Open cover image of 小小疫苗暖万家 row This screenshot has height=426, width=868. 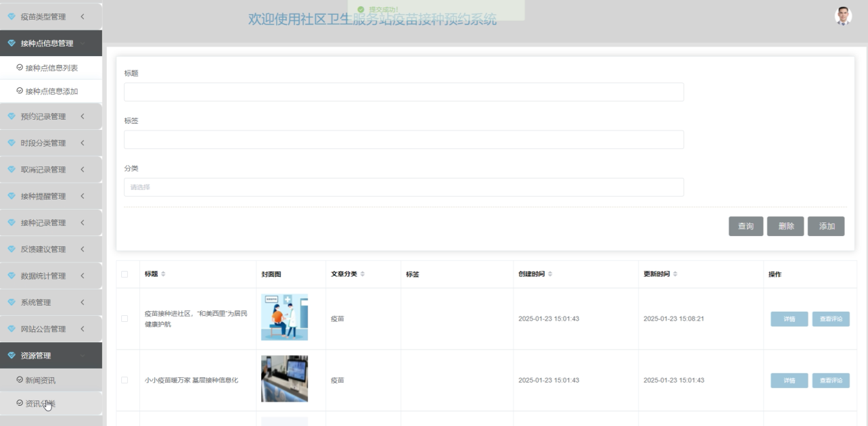[x=284, y=379]
